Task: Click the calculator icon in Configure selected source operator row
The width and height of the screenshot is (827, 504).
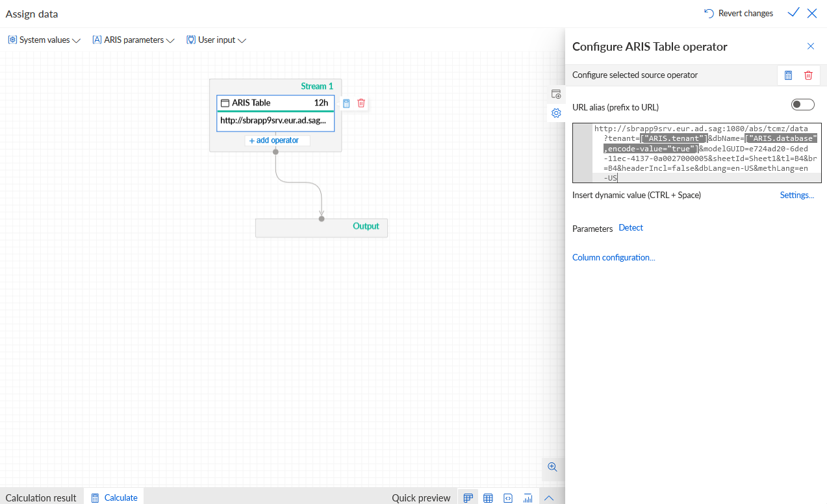Action: pos(788,75)
